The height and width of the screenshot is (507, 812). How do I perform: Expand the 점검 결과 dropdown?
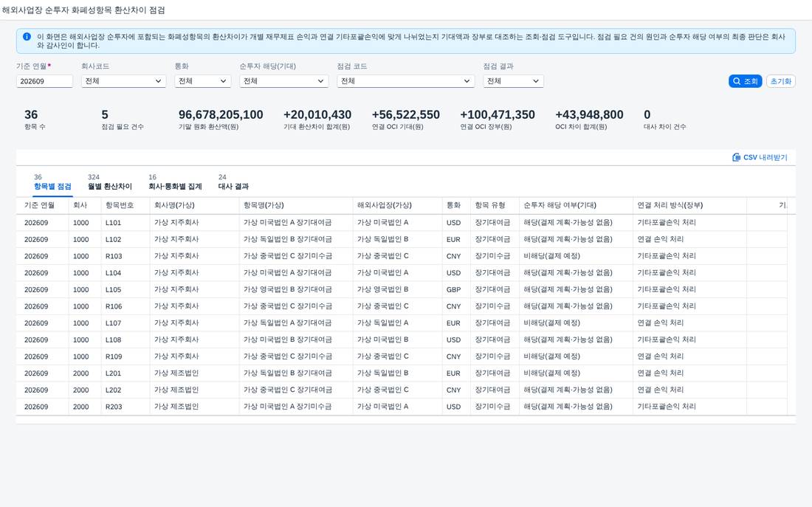pyautogui.click(x=513, y=81)
